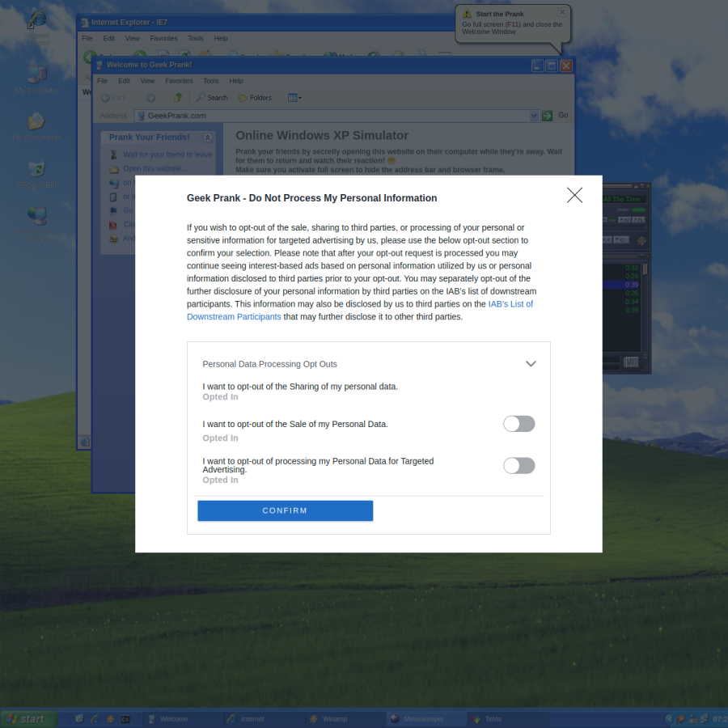Screen dimensions: 728x728
Task: Open the My Documents desktop icon
Action: (x=36, y=126)
